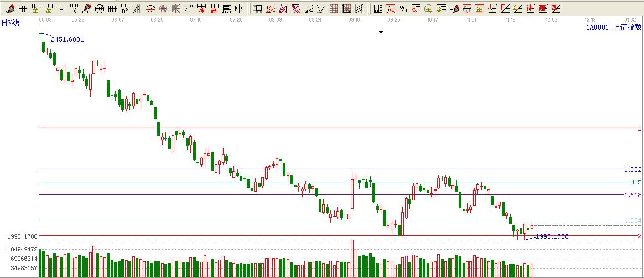Click the 2451.6001 high price label
The width and height of the screenshot is (644, 278).
coord(67,39)
